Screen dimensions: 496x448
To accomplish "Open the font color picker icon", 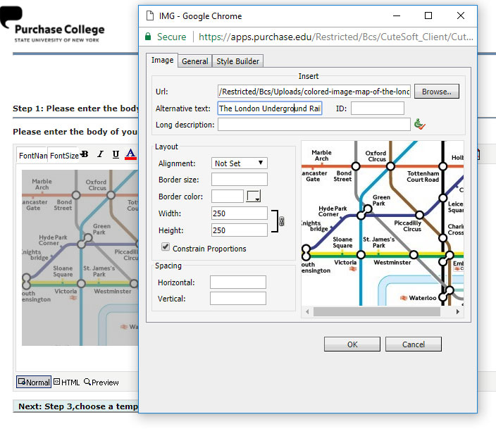I will [x=130, y=154].
